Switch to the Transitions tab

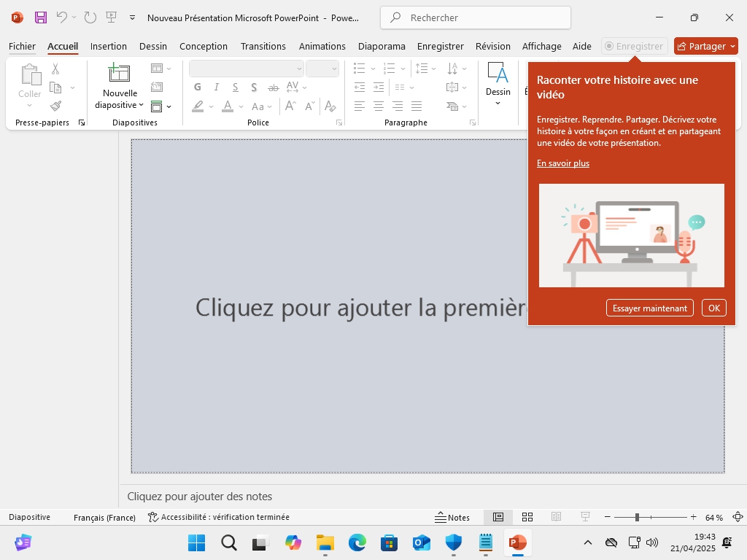pos(263,46)
